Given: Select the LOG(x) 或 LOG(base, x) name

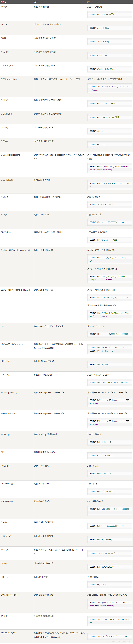Looking at the screenshot, I should [x=12, y=344].
